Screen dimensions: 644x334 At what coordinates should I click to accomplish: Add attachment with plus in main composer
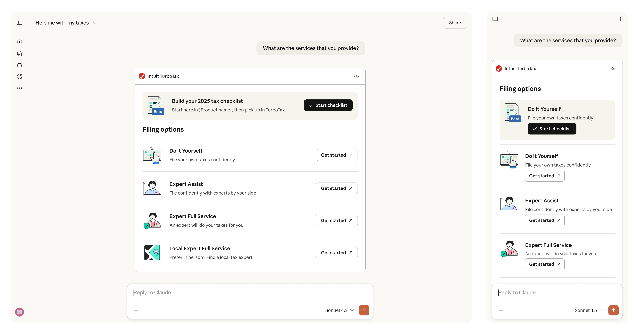click(x=136, y=310)
